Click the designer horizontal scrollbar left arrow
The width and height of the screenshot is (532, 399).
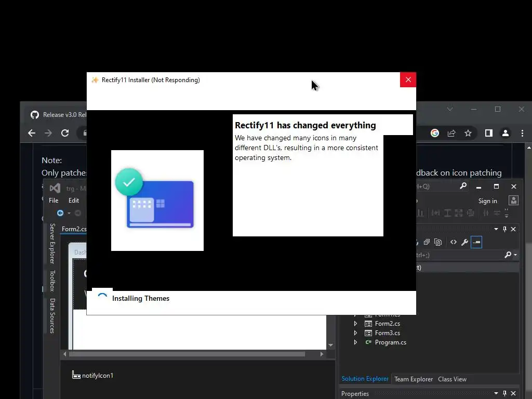64,354
